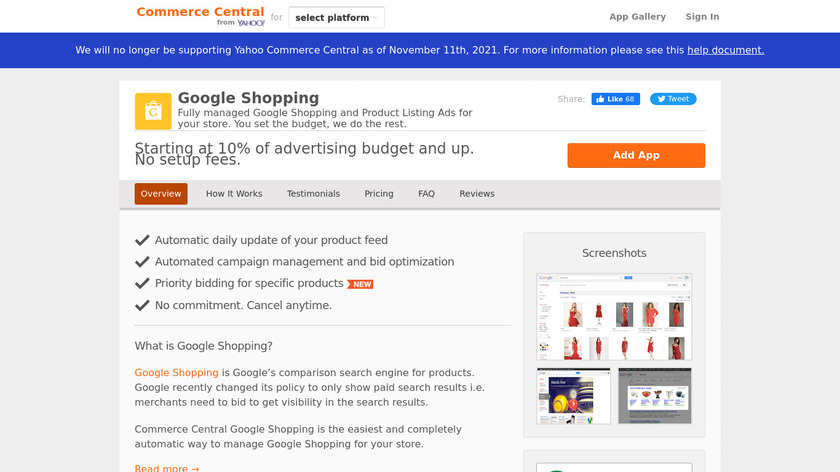
Task: View the Pricing tab
Action: (379, 194)
